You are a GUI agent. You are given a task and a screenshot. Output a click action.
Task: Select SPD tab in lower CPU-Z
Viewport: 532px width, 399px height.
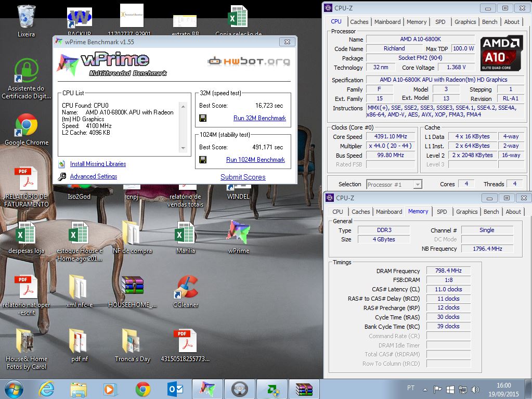(x=442, y=212)
